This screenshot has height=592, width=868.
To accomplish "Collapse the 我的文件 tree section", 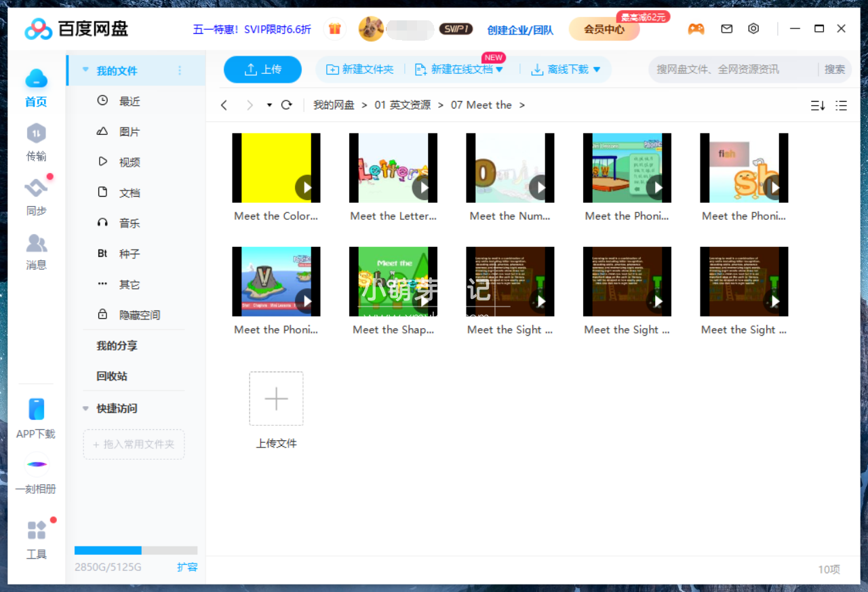I will (84, 69).
